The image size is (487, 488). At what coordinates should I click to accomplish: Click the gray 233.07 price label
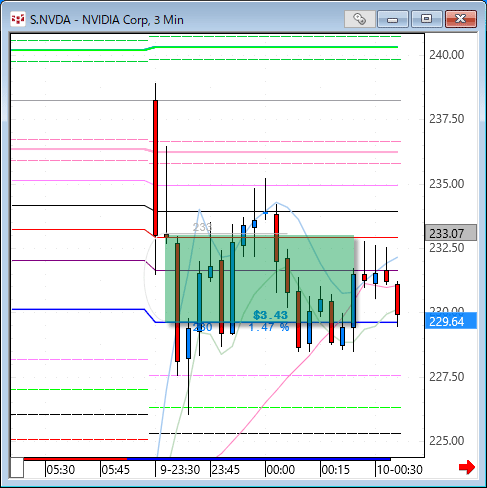pos(451,233)
